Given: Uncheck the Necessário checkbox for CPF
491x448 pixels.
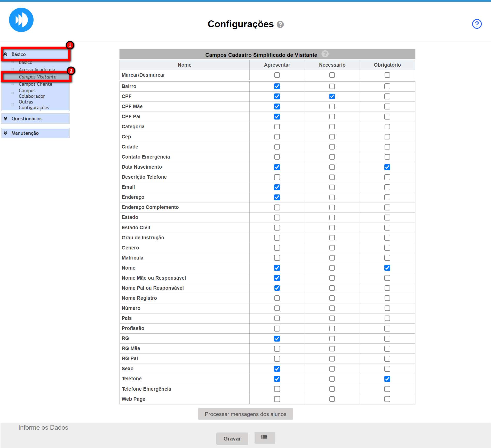Looking at the screenshot, I should point(332,96).
